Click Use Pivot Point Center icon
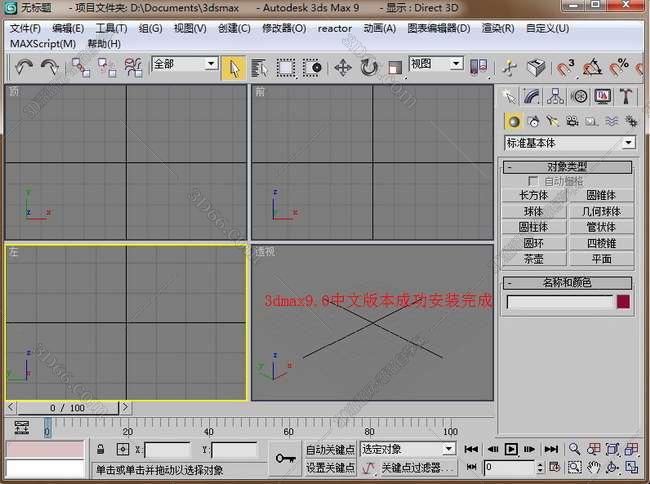 tap(478, 67)
